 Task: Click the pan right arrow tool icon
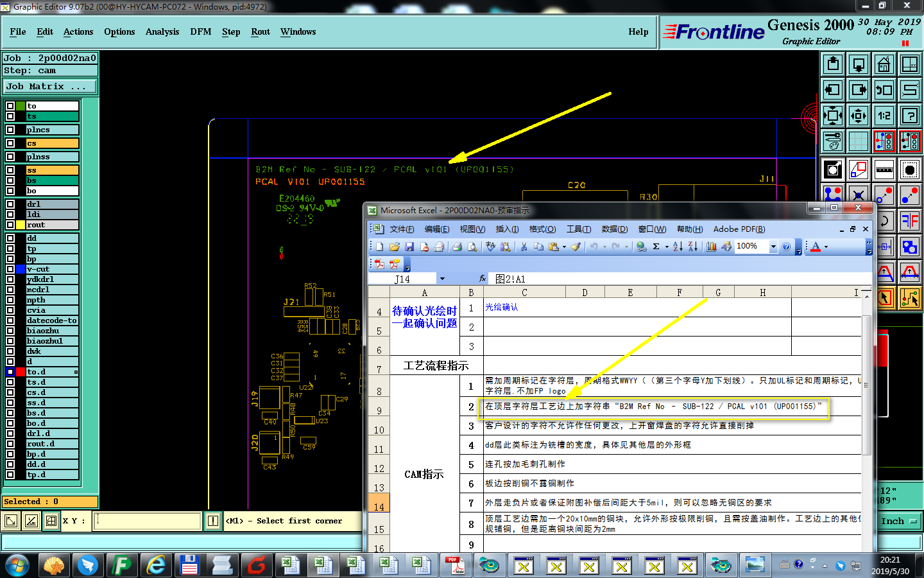coord(859,90)
